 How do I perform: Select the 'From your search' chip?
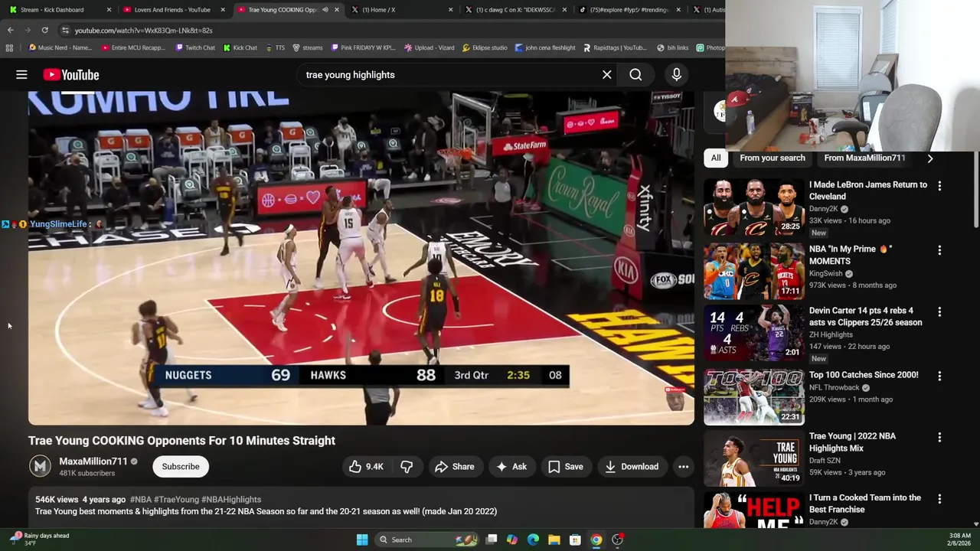pos(773,158)
